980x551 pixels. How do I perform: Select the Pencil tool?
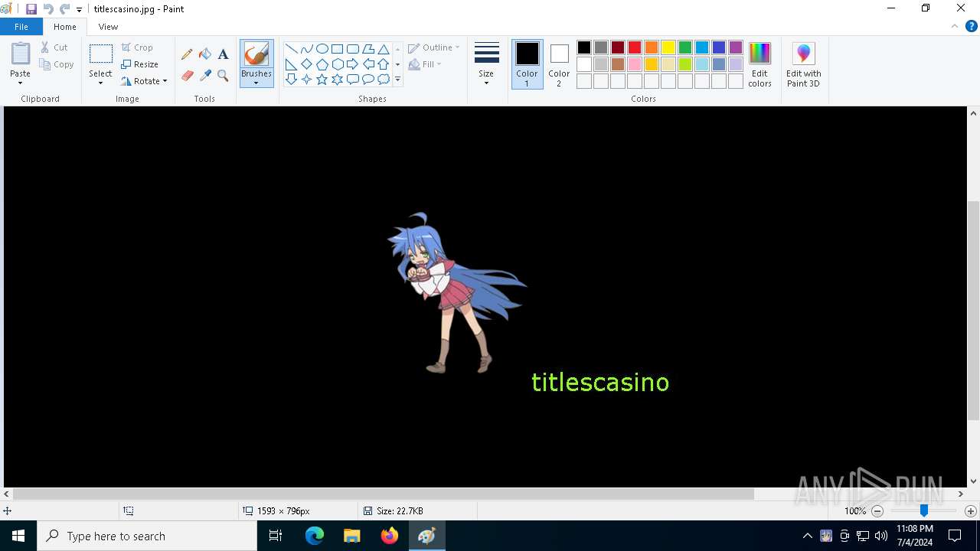click(187, 54)
